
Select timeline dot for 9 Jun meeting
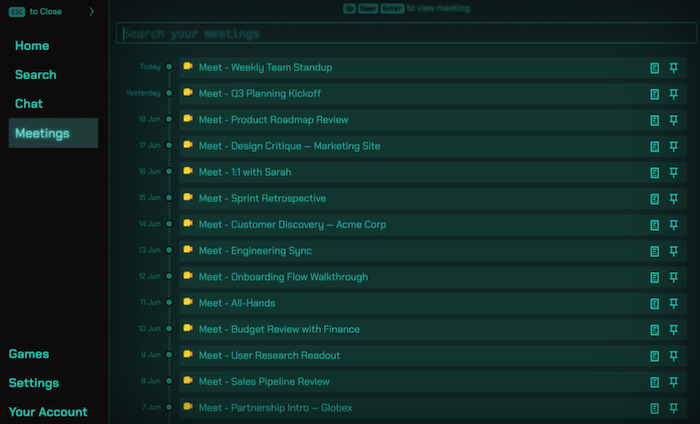coord(169,355)
